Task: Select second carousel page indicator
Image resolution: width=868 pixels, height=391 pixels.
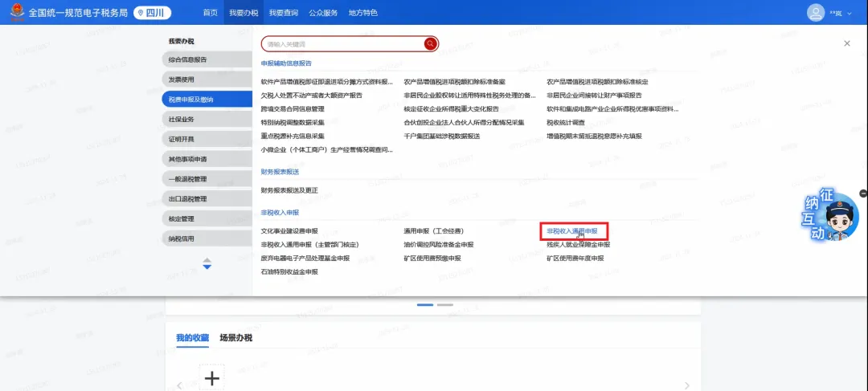Action: click(445, 305)
